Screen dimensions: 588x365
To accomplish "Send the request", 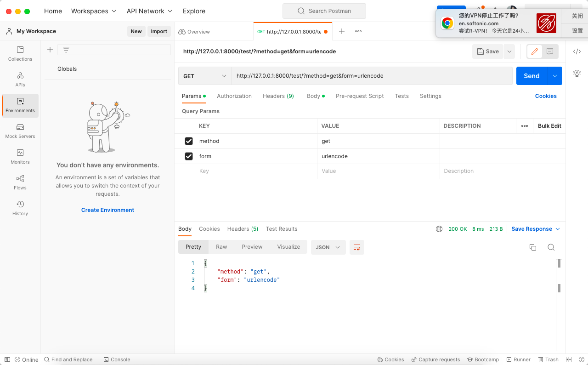I will pyautogui.click(x=531, y=76).
